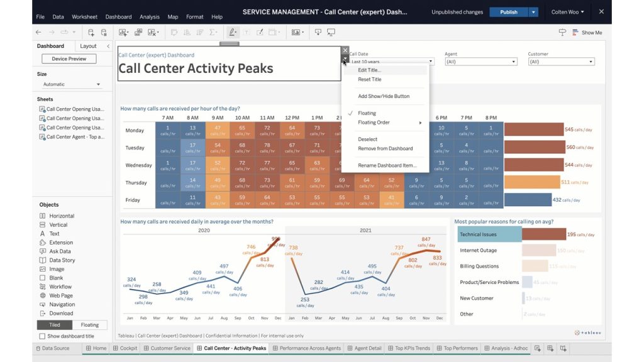The height and width of the screenshot is (362, 644).
Task: Select Edit Title from context menu
Action: pyautogui.click(x=369, y=70)
